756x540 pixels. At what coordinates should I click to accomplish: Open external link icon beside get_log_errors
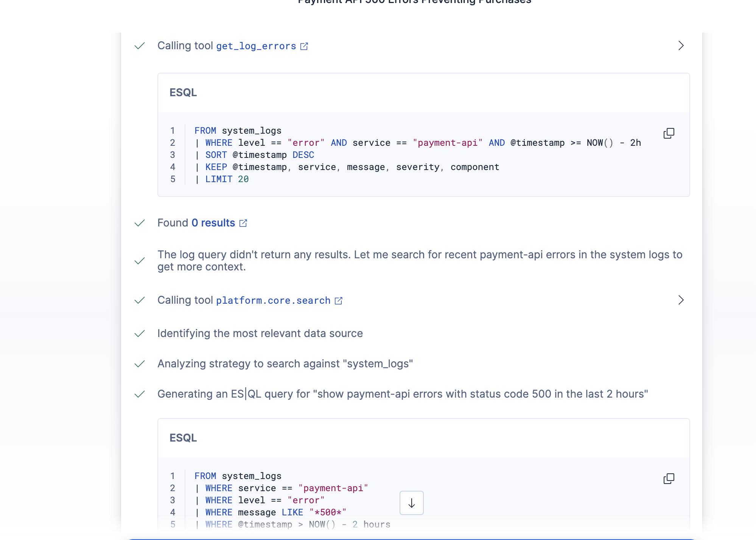pyautogui.click(x=304, y=46)
